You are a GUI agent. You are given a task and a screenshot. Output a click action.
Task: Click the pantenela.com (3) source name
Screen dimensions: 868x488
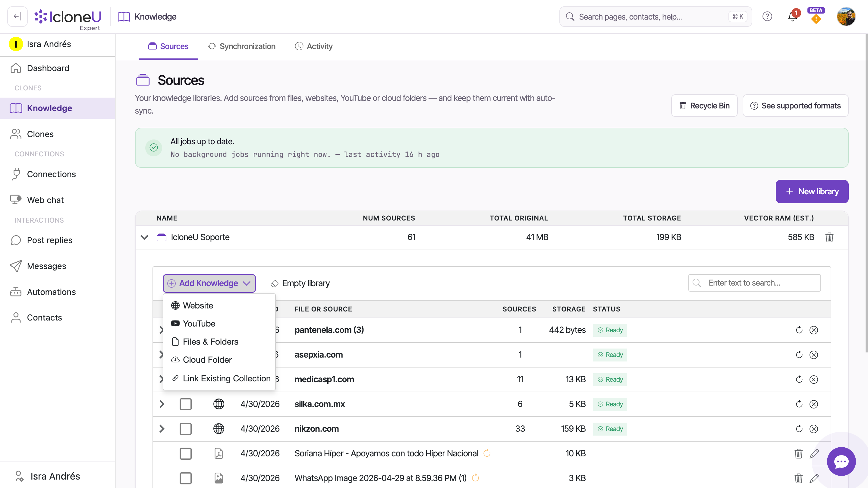(x=329, y=330)
